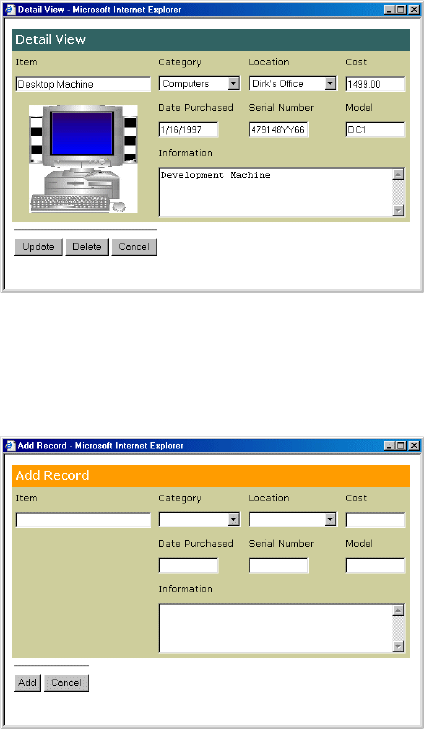
Task: Click the Add button
Action: [x=27, y=683]
